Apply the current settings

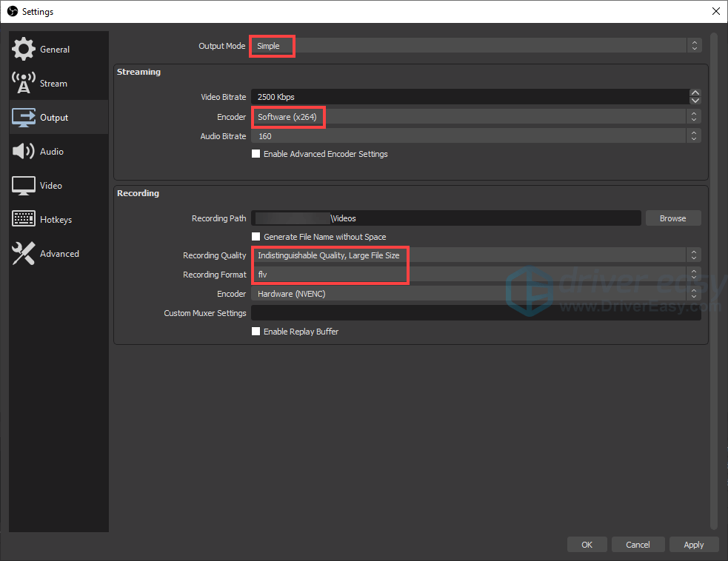pyautogui.click(x=694, y=544)
